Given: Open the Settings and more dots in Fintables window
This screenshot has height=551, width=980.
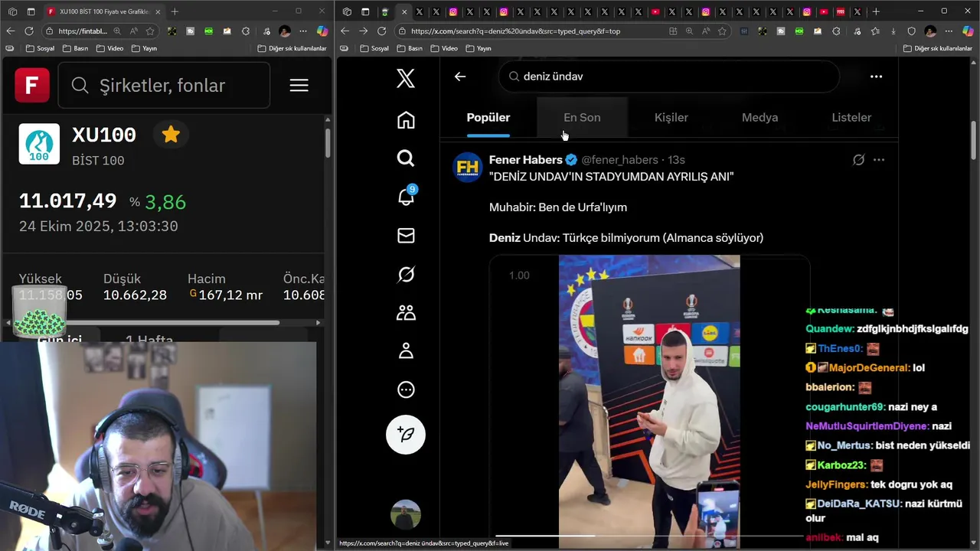Looking at the screenshot, I should coord(303,31).
